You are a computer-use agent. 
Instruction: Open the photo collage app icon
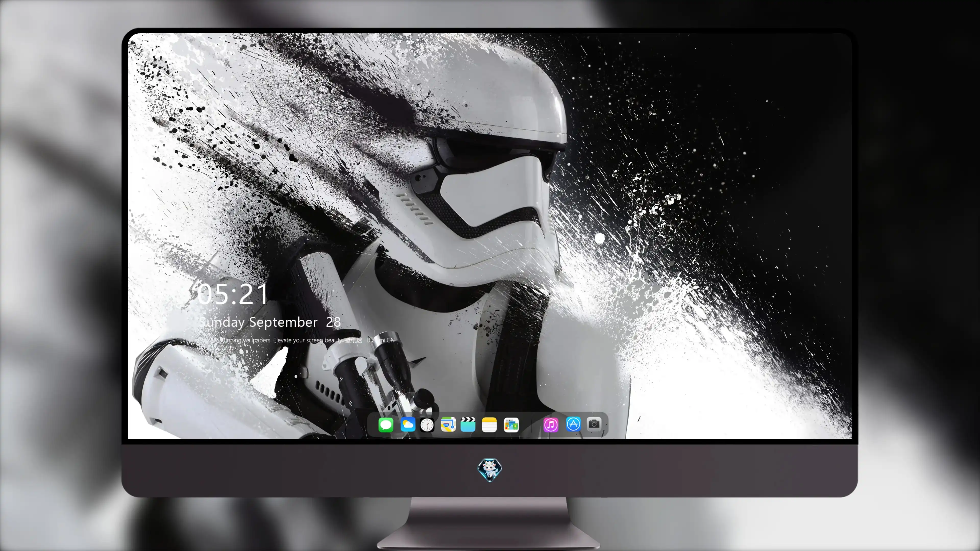511,425
